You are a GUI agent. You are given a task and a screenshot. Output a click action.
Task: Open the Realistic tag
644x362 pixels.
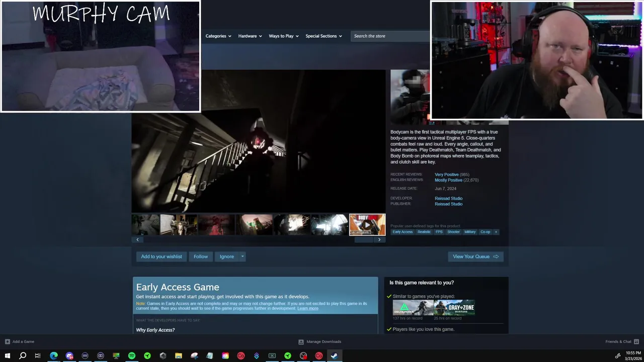(x=424, y=232)
